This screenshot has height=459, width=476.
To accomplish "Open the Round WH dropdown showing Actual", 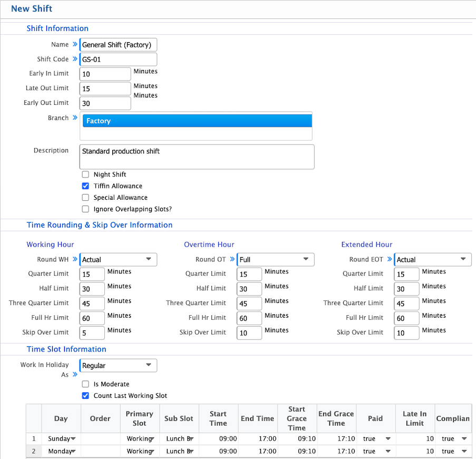I will pos(118,259).
